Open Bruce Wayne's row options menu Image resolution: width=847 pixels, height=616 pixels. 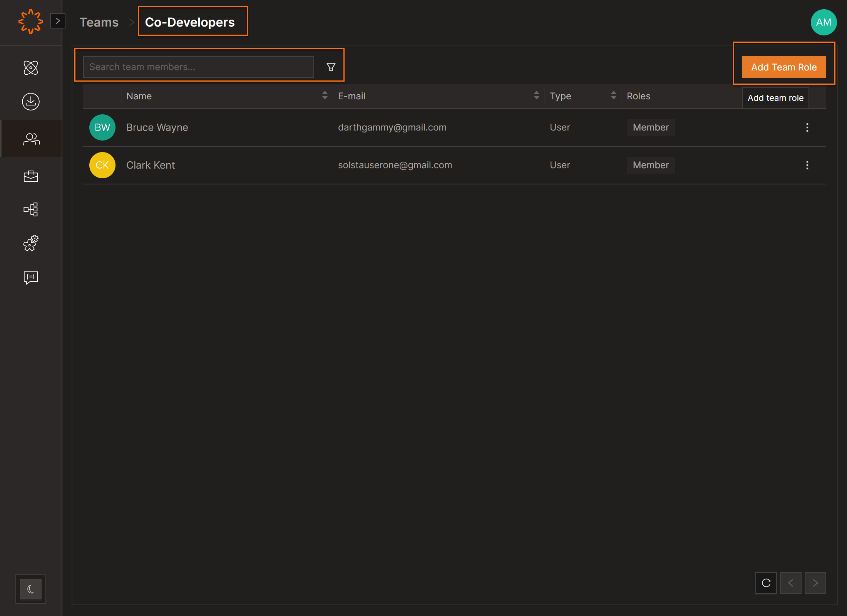click(x=807, y=127)
